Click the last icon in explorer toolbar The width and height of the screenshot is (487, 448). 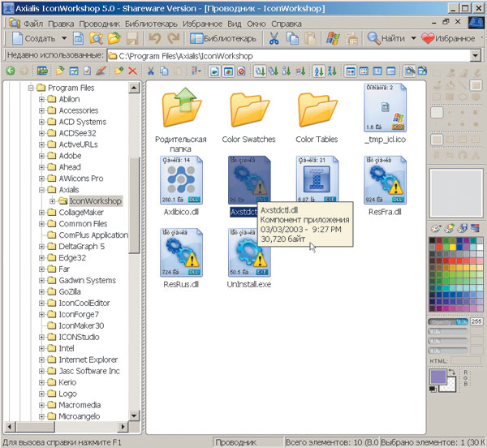point(422,71)
